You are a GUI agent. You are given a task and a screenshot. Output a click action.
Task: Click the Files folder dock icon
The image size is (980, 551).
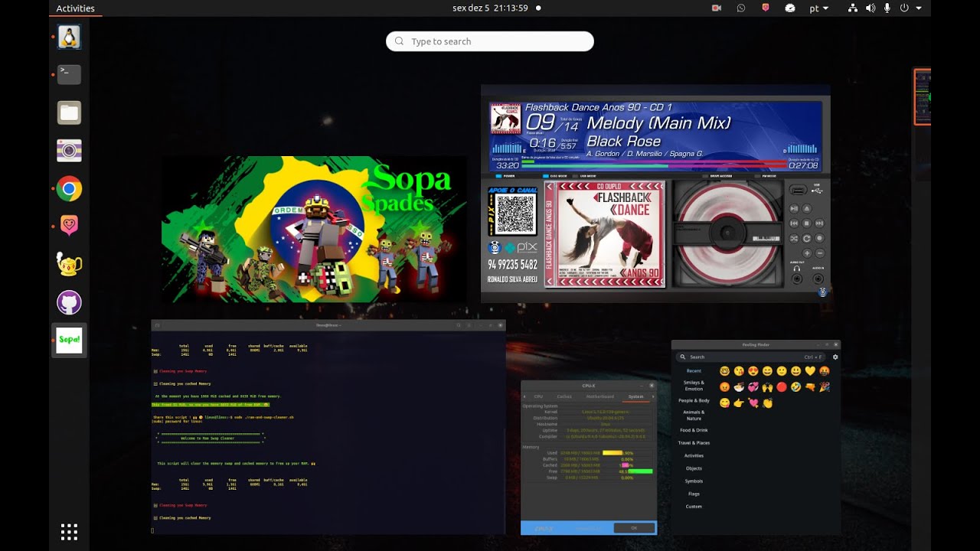(69, 112)
